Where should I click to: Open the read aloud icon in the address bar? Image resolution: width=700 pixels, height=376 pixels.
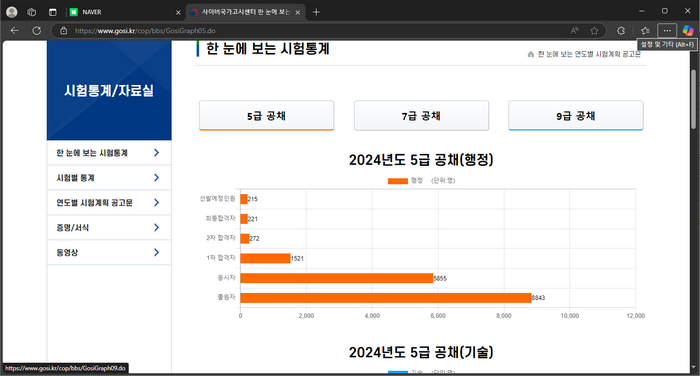[574, 30]
